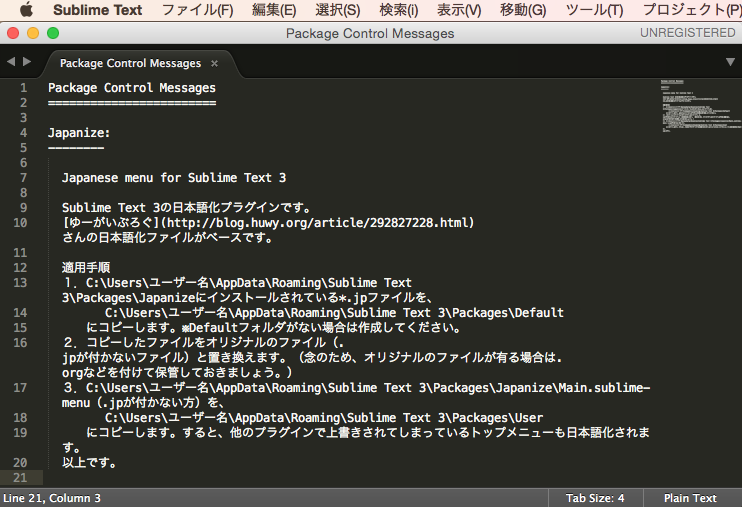The width and height of the screenshot is (742, 507).
Task: Open the 検索(i) menu
Action: point(399,10)
